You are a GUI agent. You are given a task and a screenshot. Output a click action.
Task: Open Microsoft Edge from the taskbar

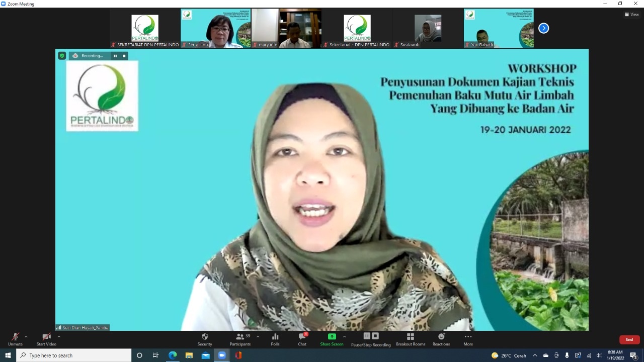click(173, 355)
